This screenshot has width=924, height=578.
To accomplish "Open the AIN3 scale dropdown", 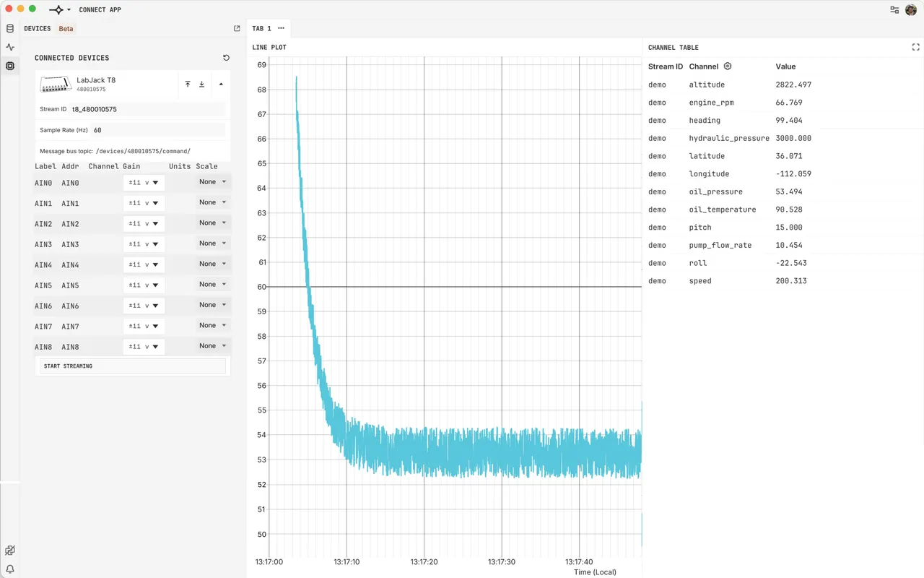I will (x=213, y=243).
